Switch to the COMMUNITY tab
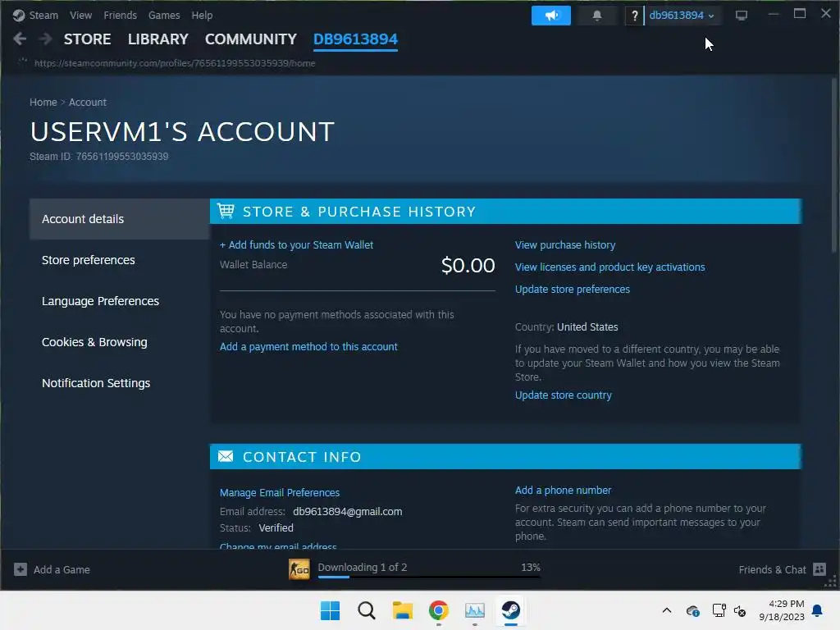Image resolution: width=840 pixels, height=630 pixels. [x=251, y=39]
